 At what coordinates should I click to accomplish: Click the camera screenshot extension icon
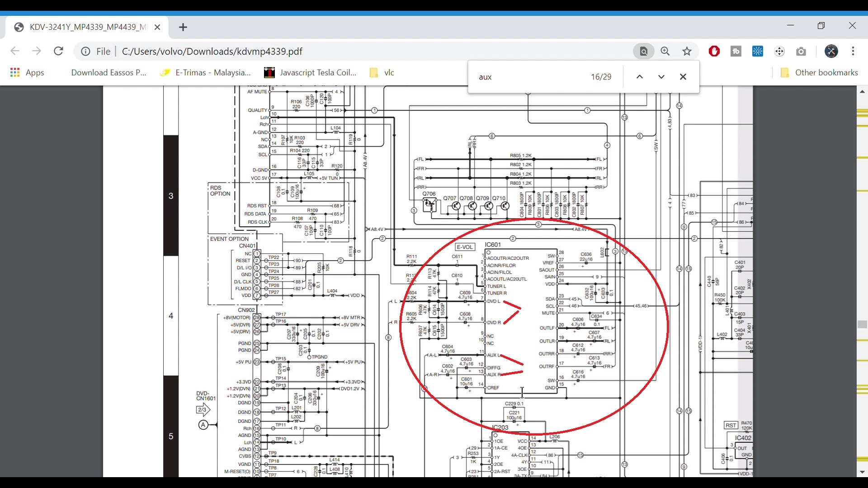[x=801, y=51]
